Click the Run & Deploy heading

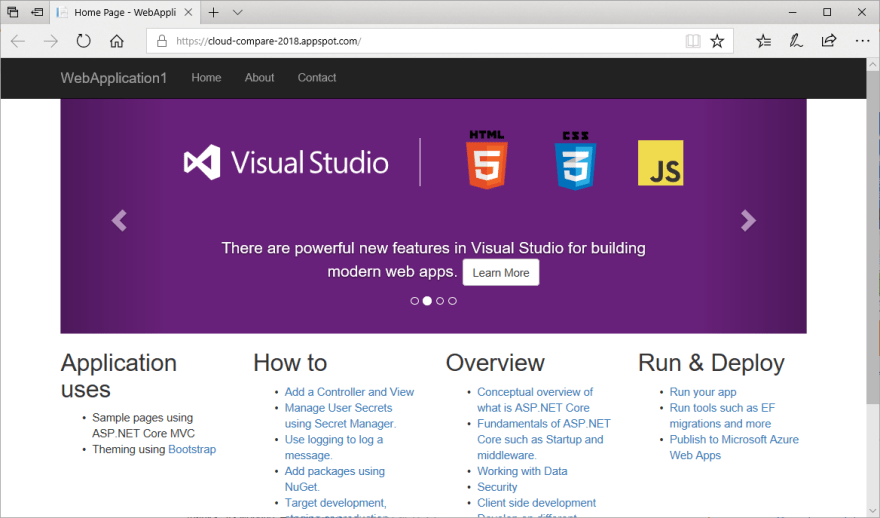711,363
